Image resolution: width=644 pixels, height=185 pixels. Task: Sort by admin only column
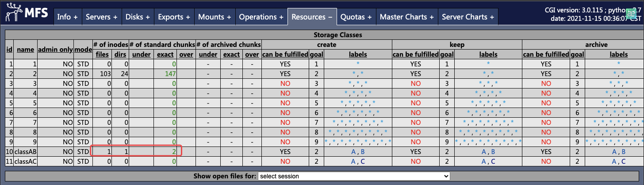55,50
